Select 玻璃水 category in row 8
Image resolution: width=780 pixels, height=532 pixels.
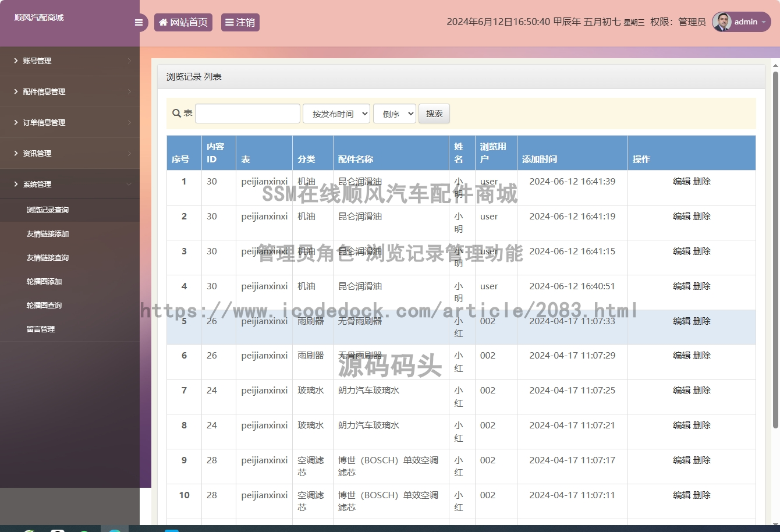point(311,425)
